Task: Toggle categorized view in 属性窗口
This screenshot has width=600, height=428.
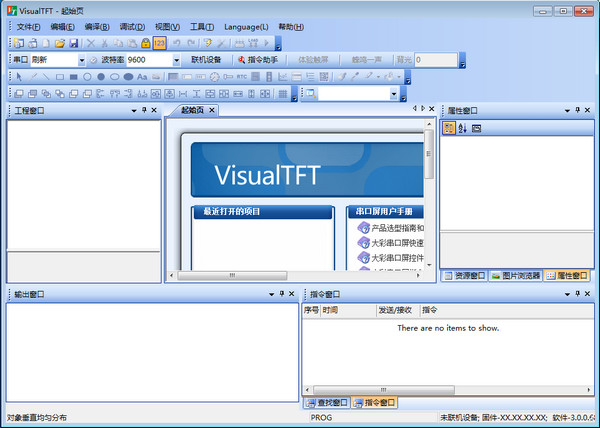Action: point(449,128)
